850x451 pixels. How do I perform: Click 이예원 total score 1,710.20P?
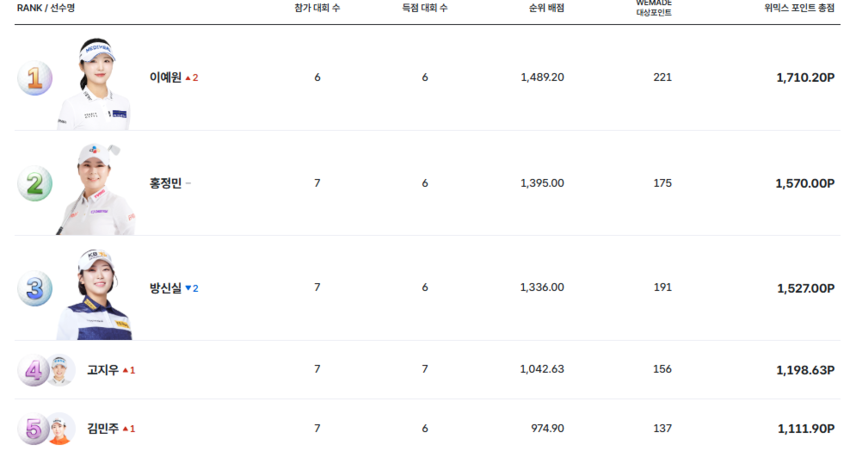pos(804,78)
